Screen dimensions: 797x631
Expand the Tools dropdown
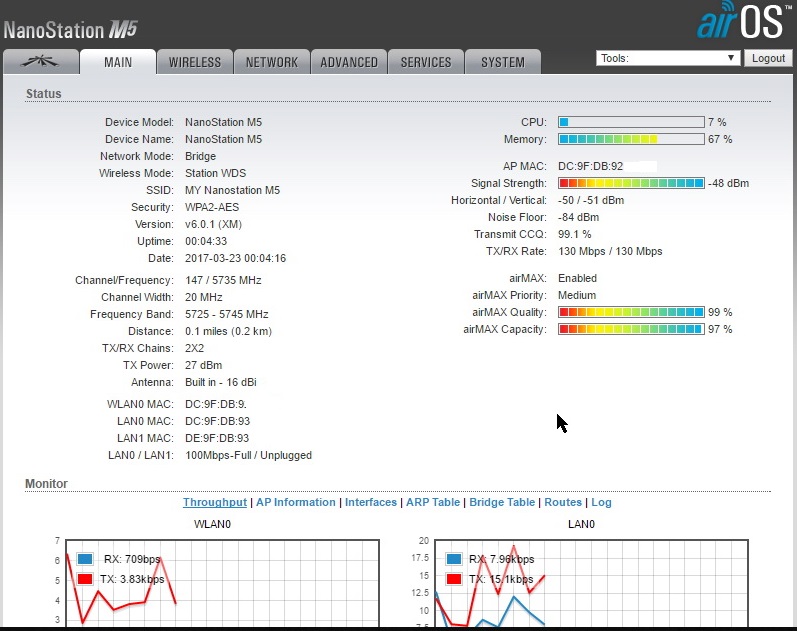(x=668, y=58)
